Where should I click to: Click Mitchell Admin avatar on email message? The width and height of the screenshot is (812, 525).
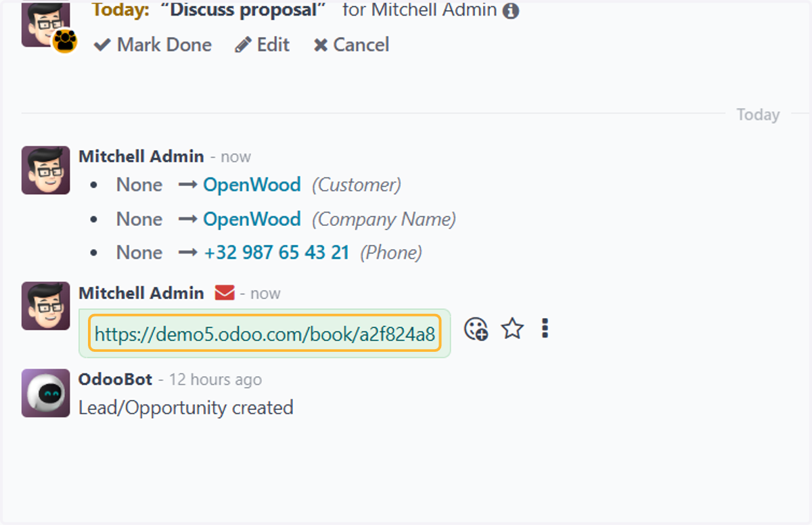45,306
